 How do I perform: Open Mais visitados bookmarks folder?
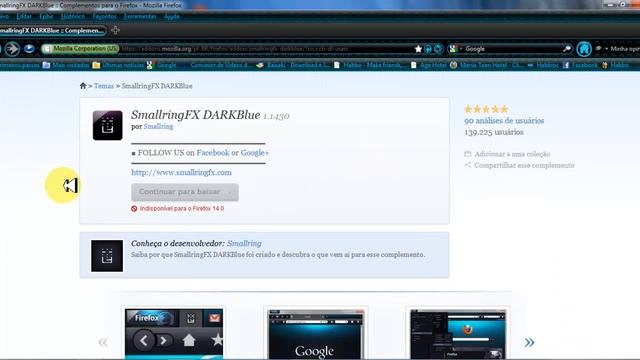click(66, 65)
